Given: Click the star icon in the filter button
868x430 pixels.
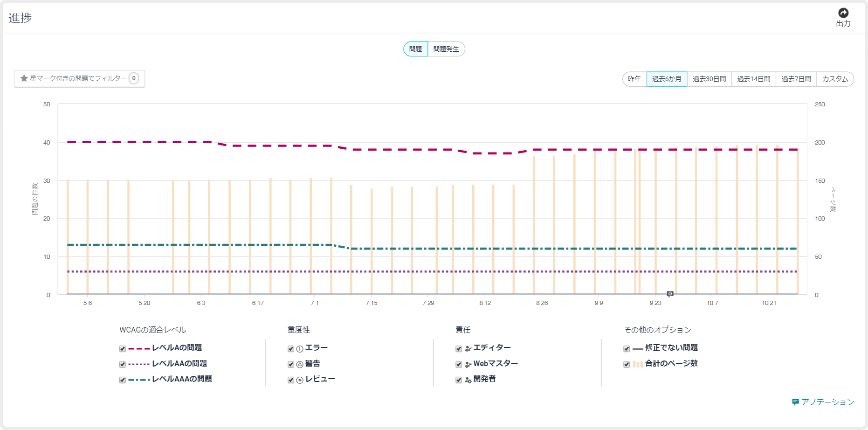Looking at the screenshot, I should (x=24, y=78).
